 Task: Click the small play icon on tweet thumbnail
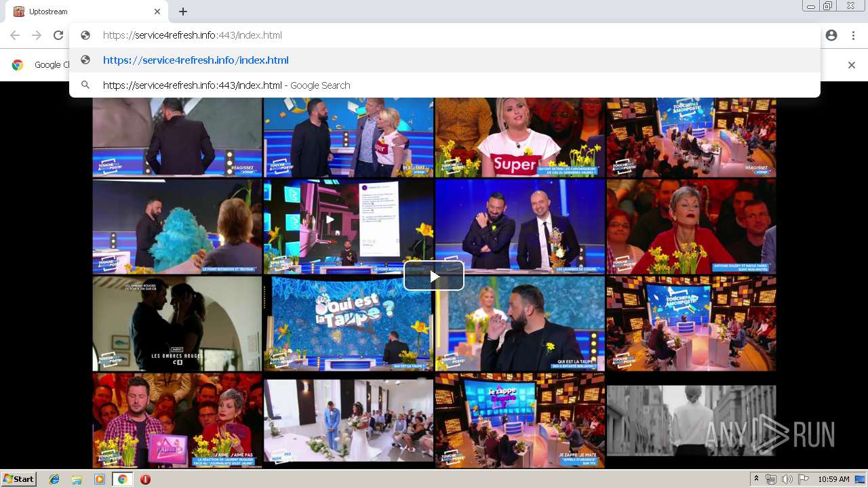(x=330, y=219)
